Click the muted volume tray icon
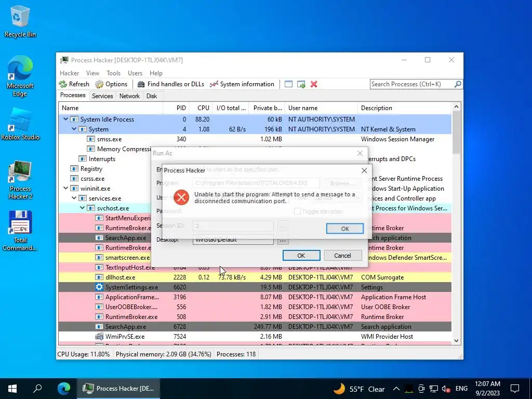The width and height of the screenshot is (532, 399). (x=446, y=389)
